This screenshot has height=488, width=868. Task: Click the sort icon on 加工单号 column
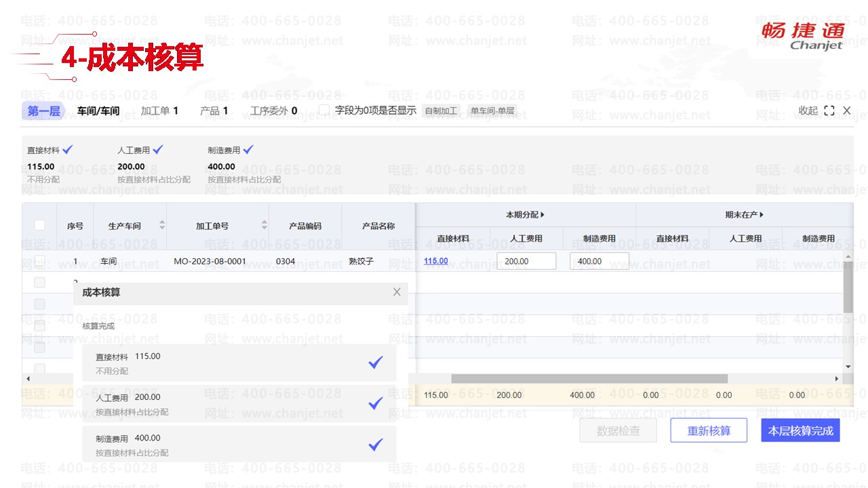tap(264, 226)
